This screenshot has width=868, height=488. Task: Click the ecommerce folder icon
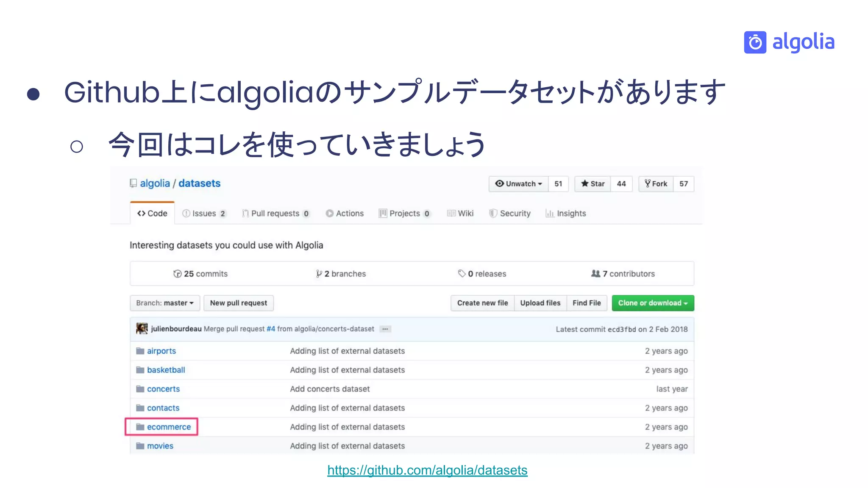140,427
